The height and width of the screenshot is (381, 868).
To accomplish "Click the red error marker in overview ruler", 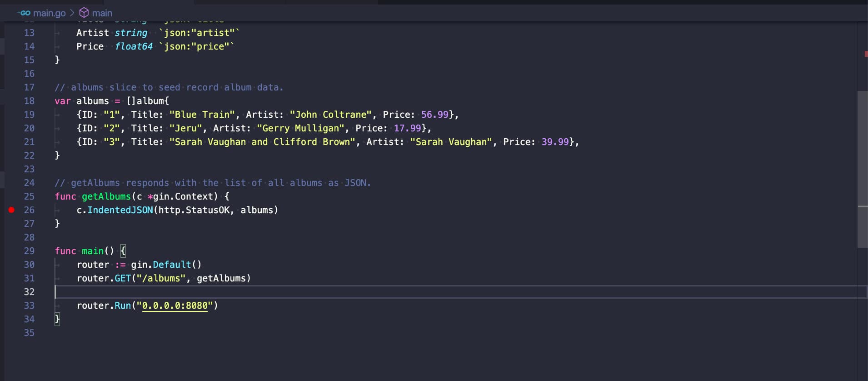I will pos(866,54).
